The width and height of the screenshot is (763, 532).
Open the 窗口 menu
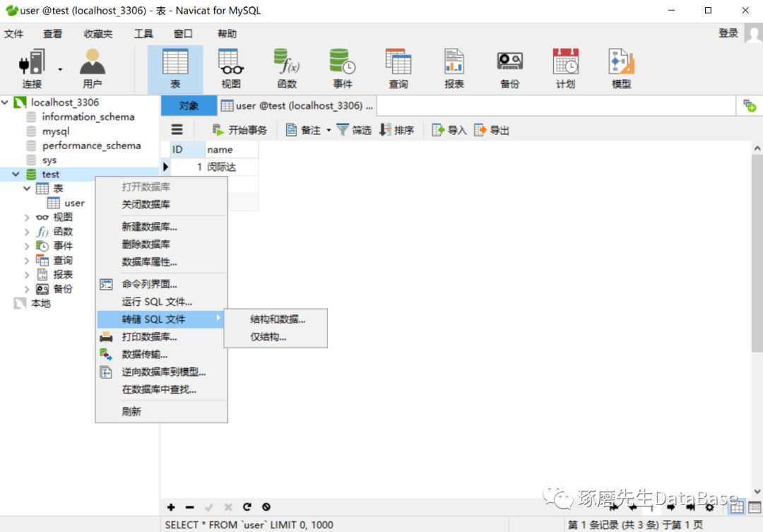183,34
